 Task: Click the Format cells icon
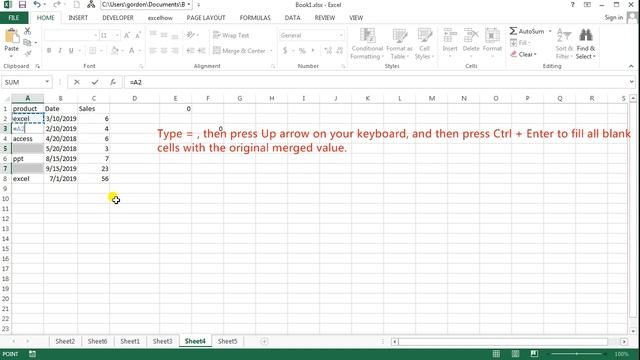tap(492, 36)
